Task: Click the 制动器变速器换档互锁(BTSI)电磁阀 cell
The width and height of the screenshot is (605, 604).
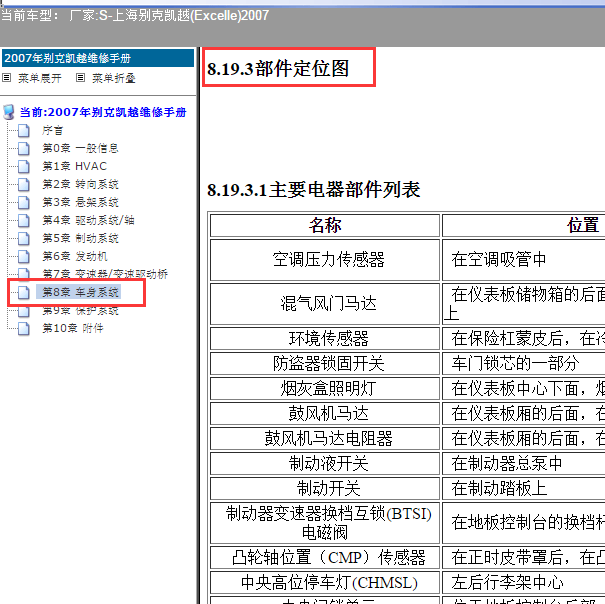Action: 325,523
